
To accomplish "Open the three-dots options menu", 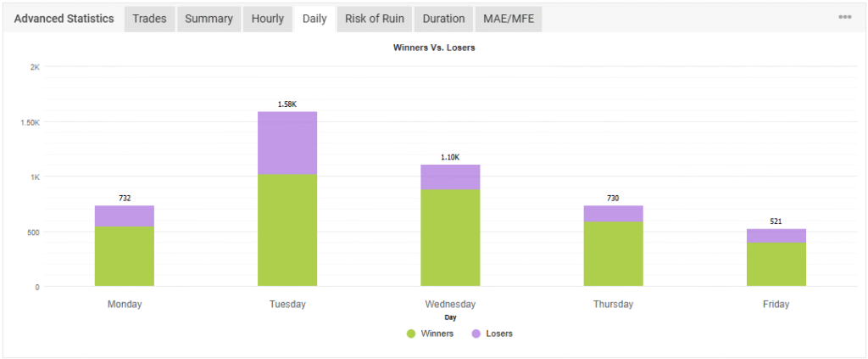I will click(x=844, y=17).
